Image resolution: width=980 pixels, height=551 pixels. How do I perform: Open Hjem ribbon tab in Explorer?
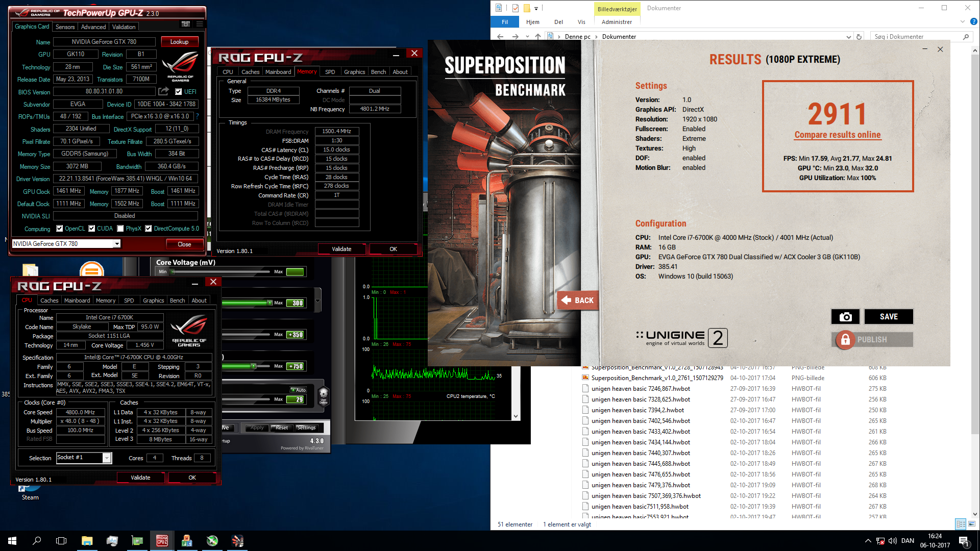[x=532, y=22]
